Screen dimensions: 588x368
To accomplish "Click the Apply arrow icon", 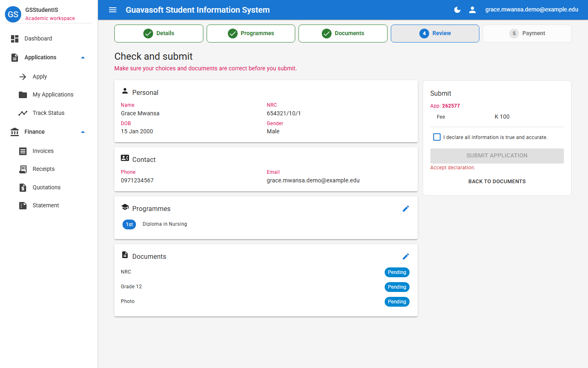I will click(x=23, y=77).
